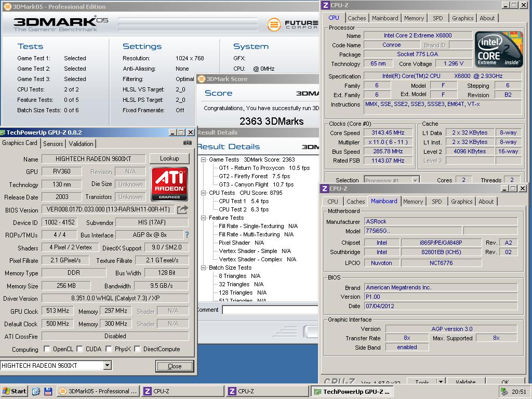Toggle the CUDA checkbox

point(79,349)
